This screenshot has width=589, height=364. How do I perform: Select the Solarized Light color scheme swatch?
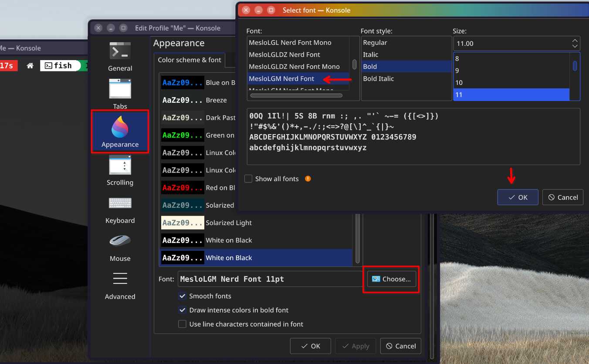[183, 223]
